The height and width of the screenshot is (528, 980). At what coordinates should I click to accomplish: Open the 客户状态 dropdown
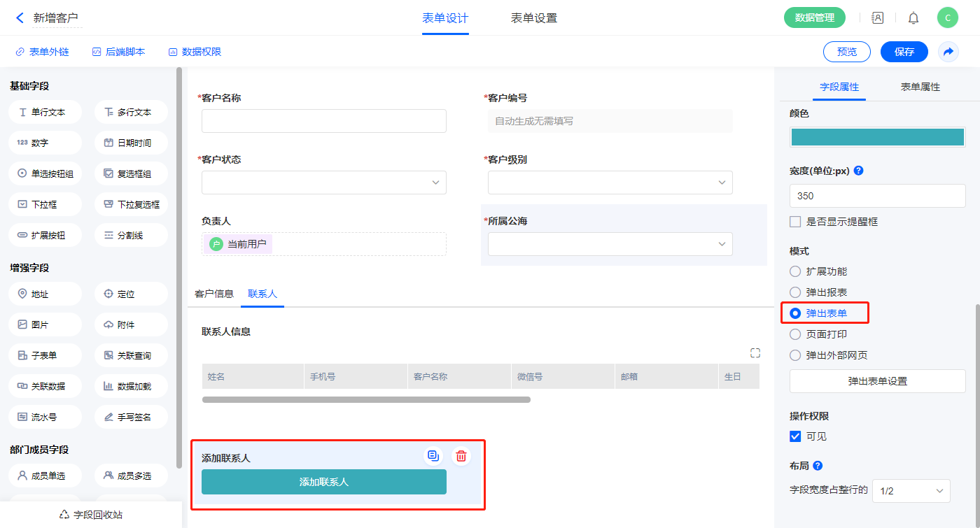pos(324,183)
